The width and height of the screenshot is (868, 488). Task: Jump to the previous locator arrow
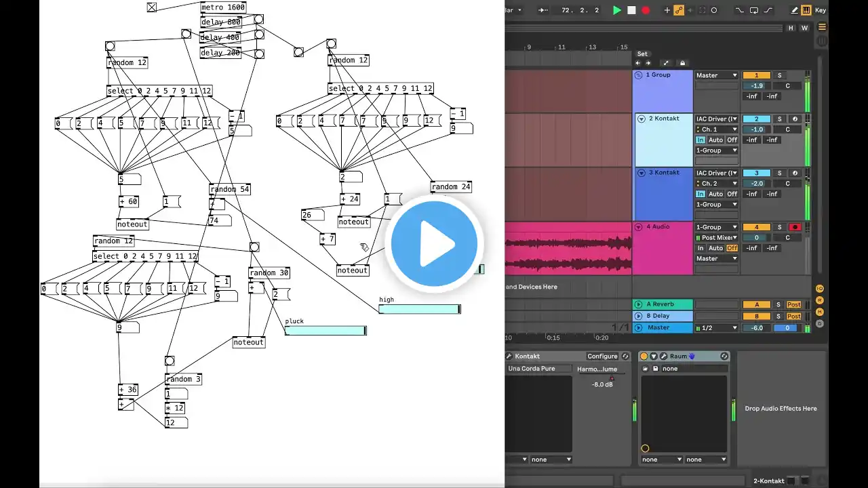[638, 63]
